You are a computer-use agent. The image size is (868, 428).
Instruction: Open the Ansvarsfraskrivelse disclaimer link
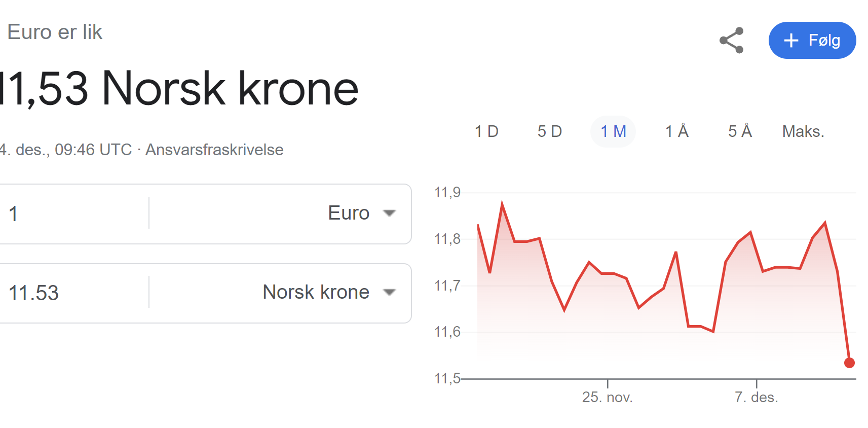[214, 150]
